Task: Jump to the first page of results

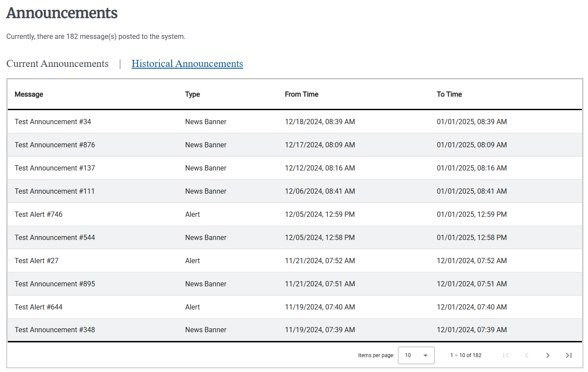Action: pyautogui.click(x=506, y=355)
